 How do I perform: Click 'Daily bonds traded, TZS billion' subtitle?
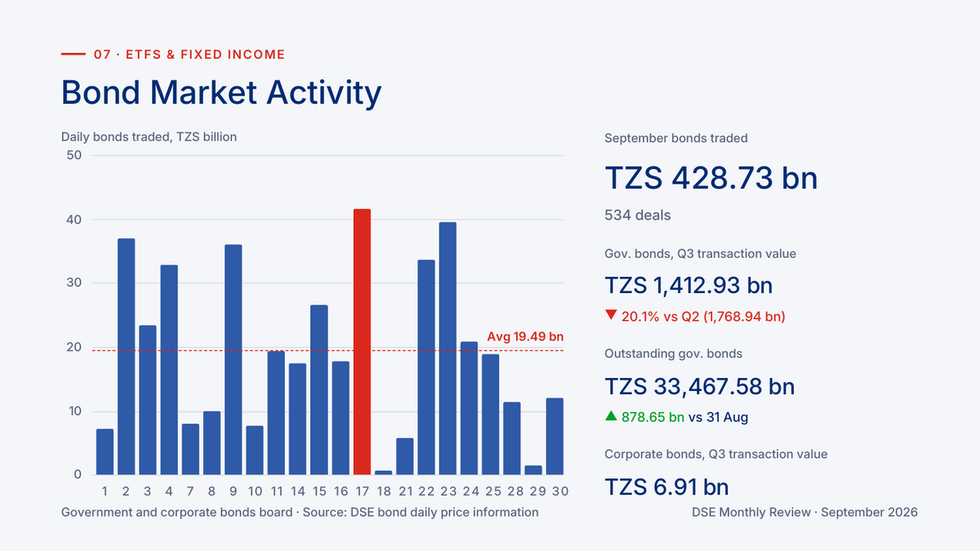pyautogui.click(x=149, y=136)
